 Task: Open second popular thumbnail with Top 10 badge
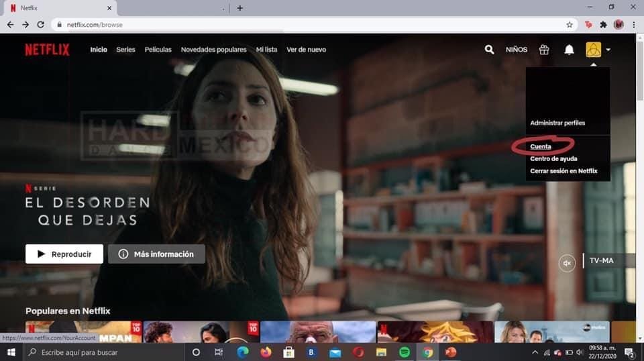point(201,332)
